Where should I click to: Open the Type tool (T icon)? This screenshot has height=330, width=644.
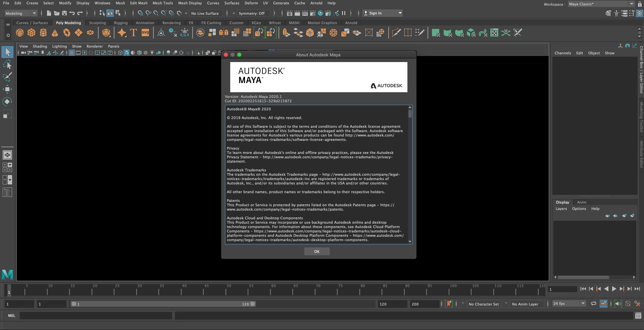pyautogui.click(x=134, y=33)
